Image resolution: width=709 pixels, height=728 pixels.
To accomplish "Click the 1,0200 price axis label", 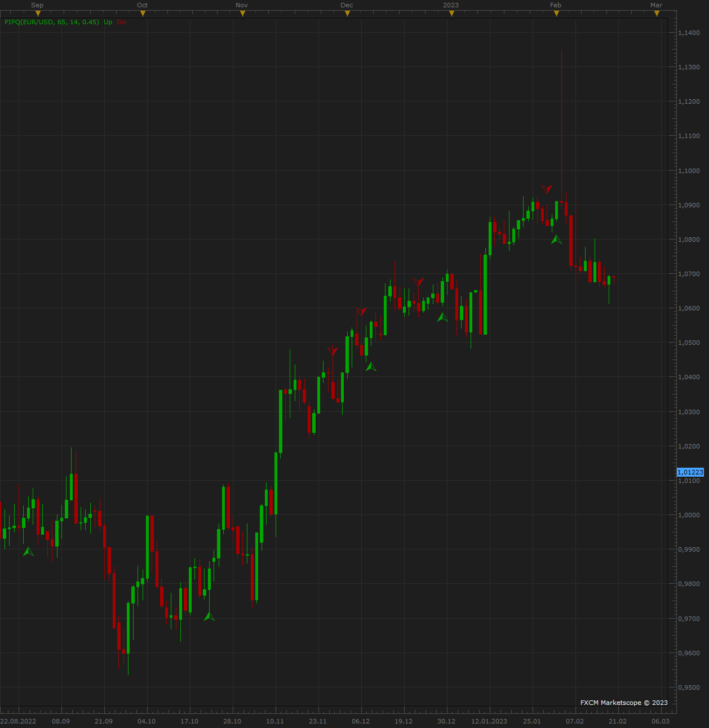I will pos(689,446).
